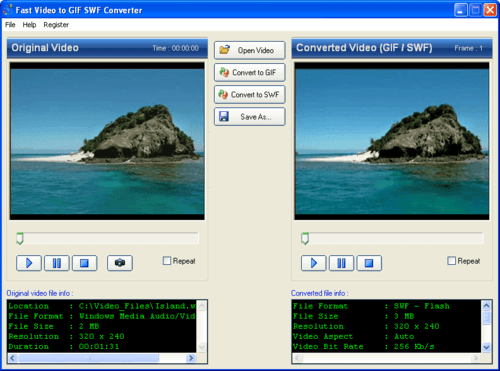This screenshot has width=500, height=371.
Task: Open the Register menu
Action: click(56, 25)
